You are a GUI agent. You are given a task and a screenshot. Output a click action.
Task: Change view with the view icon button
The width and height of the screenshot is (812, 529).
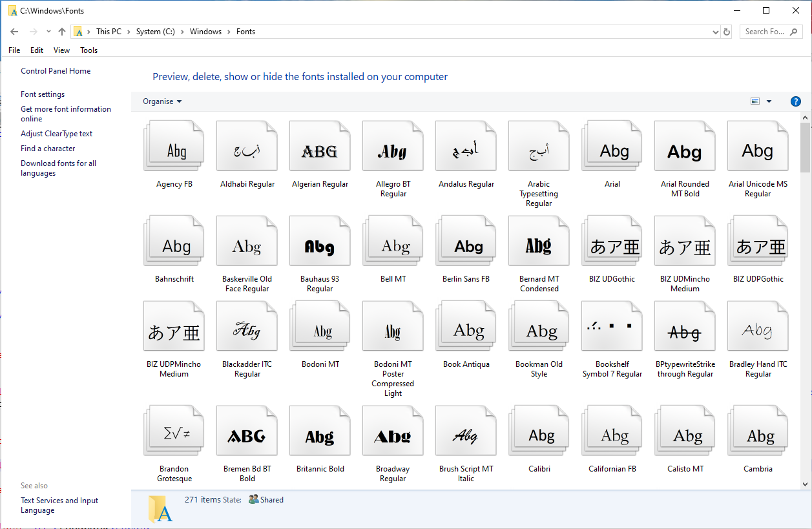[x=755, y=101]
